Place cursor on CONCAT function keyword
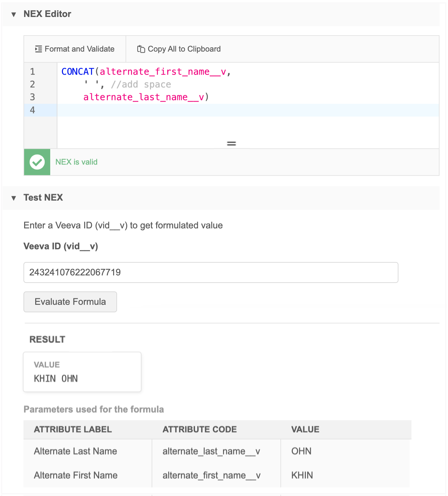The width and height of the screenshot is (448, 496). coord(78,72)
